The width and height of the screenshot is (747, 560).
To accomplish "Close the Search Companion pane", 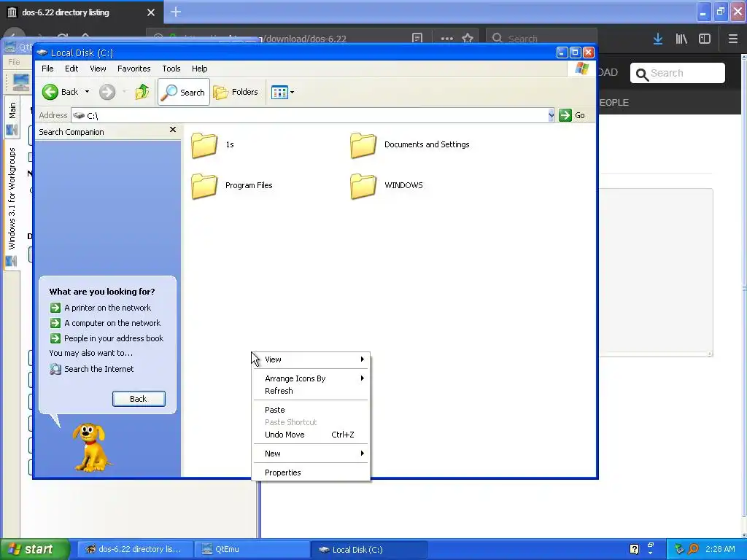I will [x=173, y=130].
